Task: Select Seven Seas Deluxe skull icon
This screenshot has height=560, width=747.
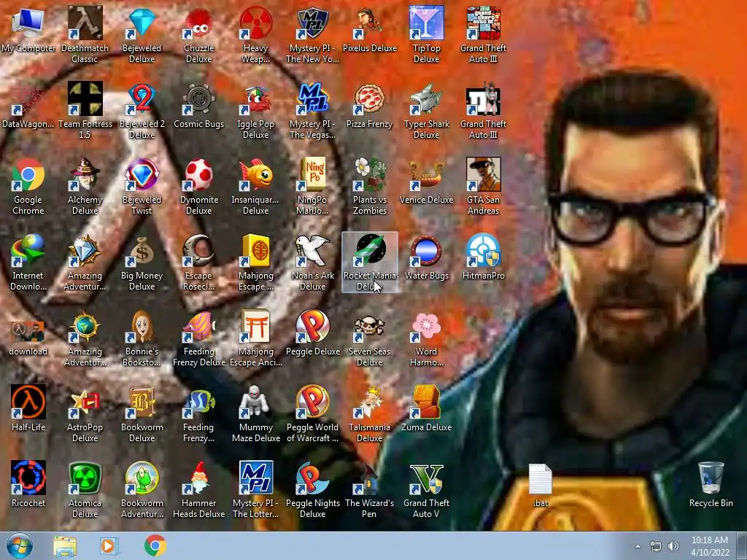Action: [x=370, y=326]
